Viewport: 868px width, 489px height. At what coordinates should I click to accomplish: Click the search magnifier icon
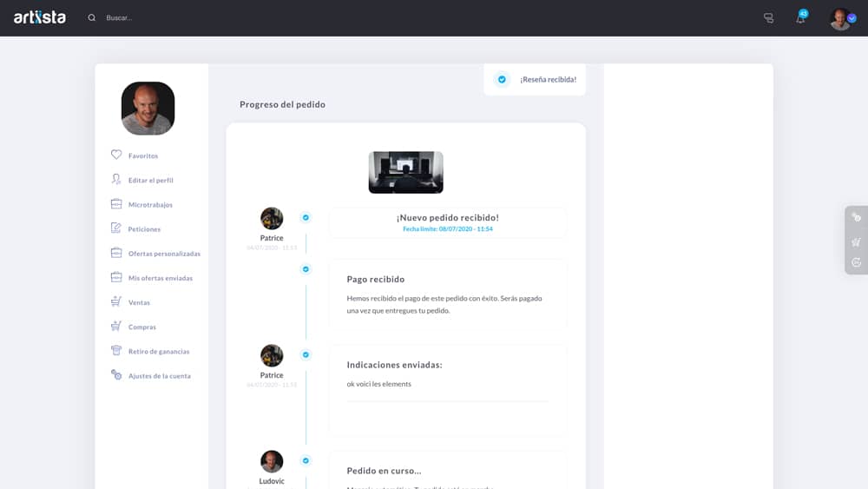tap(92, 17)
